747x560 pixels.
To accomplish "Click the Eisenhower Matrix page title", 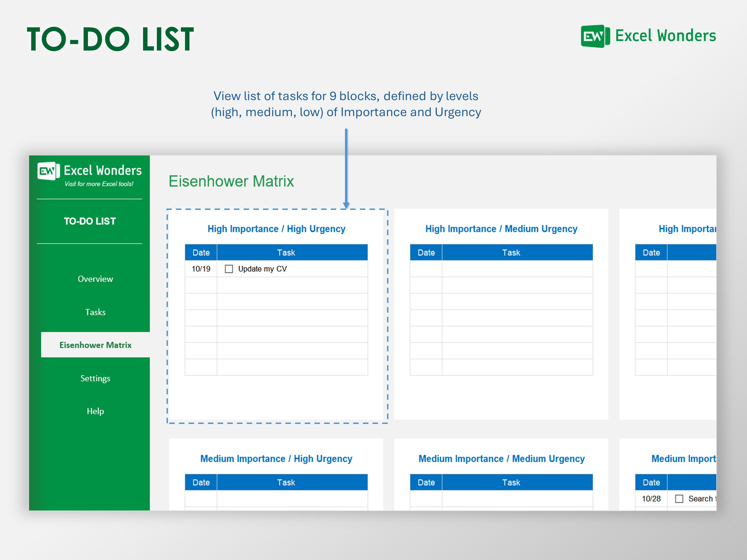I will (x=232, y=181).
